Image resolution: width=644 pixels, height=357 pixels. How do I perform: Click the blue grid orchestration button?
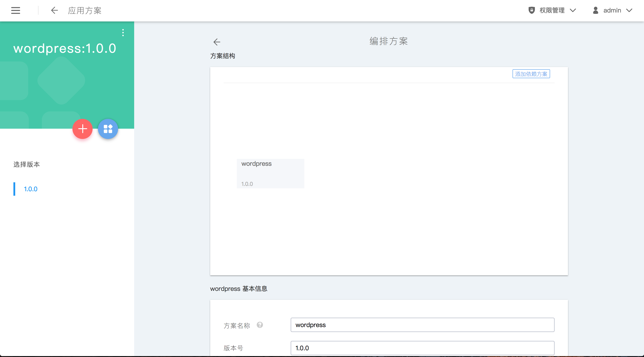click(x=108, y=129)
